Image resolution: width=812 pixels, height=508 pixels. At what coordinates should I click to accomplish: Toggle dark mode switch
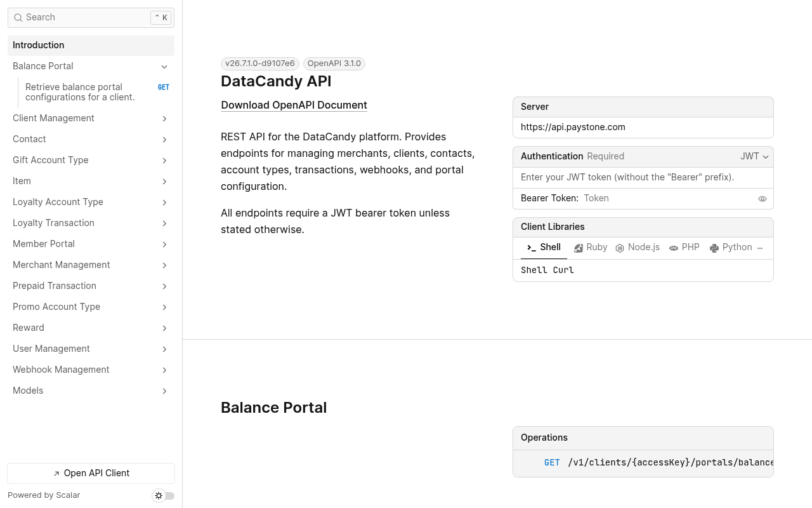(x=164, y=496)
